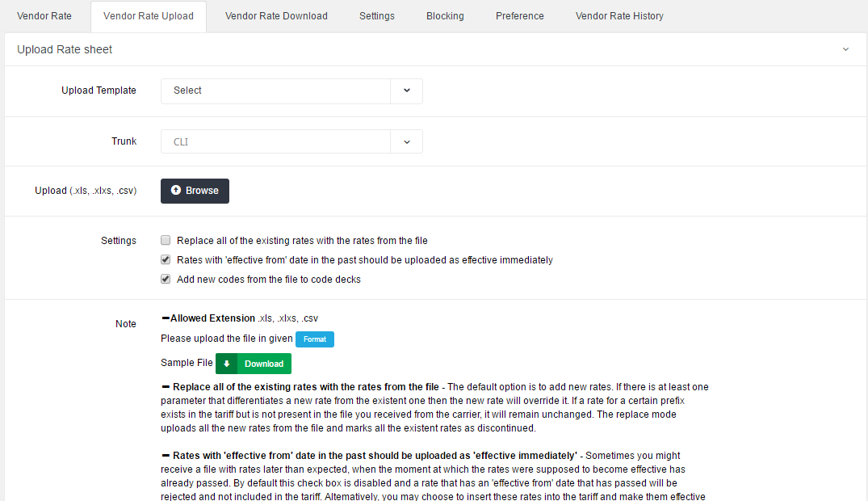This screenshot has width=868, height=501.
Task: Download the sample file
Action: 254,364
